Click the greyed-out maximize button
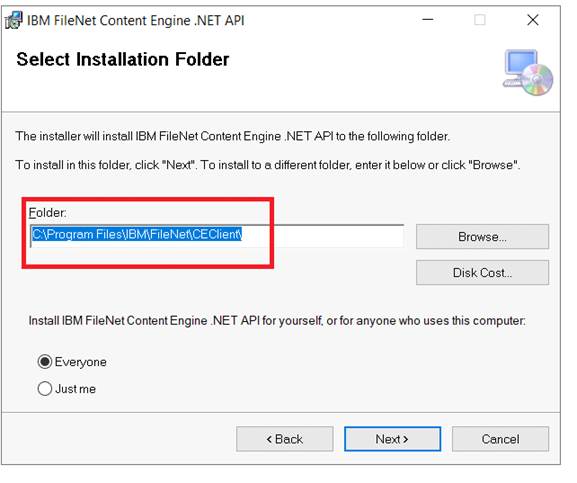The width and height of the screenshot is (577, 483). coord(479,20)
